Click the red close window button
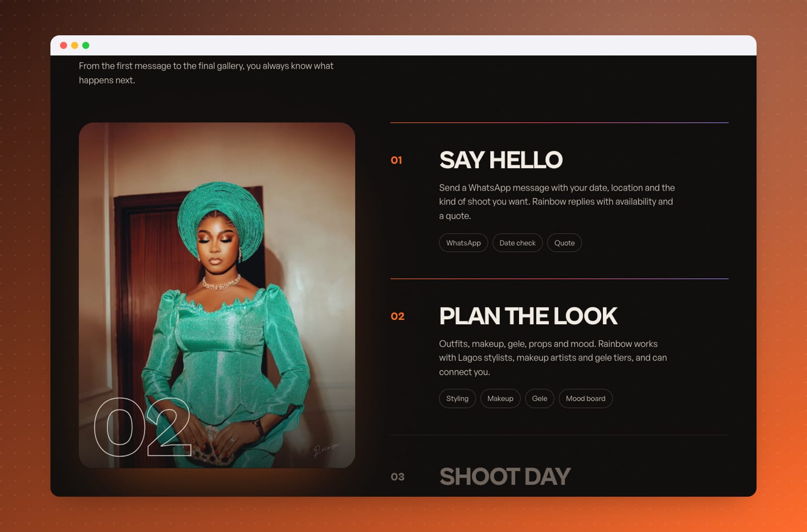This screenshot has width=807, height=532. pyautogui.click(x=64, y=45)
